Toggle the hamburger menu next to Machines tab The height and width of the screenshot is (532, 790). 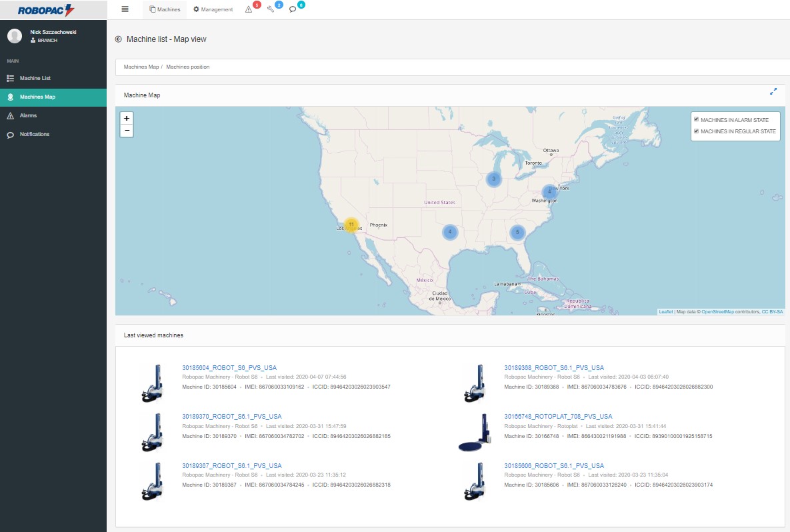pos(125,9)
